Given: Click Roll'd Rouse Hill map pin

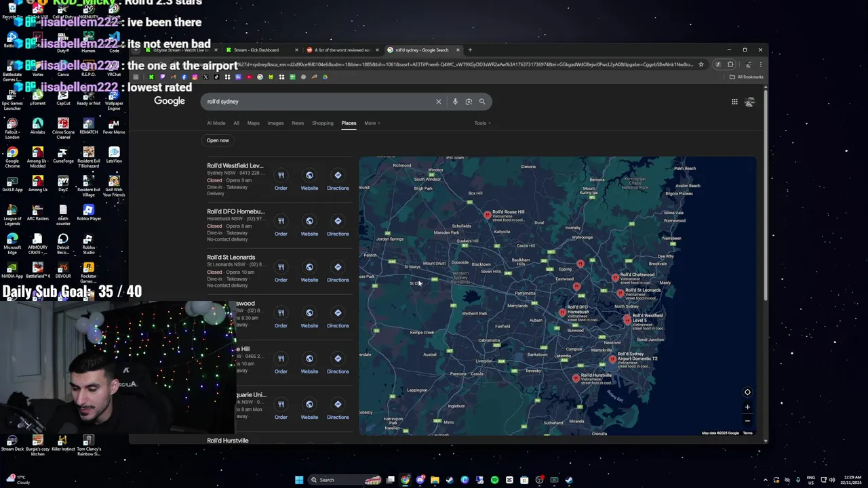Looking at the screenshot, I should (487, 215).
